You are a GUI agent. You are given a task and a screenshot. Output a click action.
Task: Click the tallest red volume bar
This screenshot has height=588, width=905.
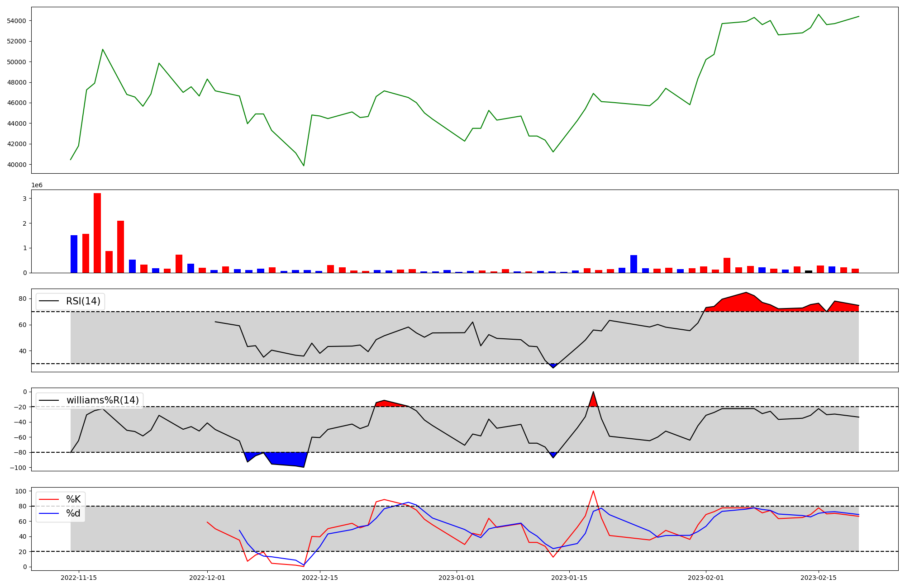[97, 233]
